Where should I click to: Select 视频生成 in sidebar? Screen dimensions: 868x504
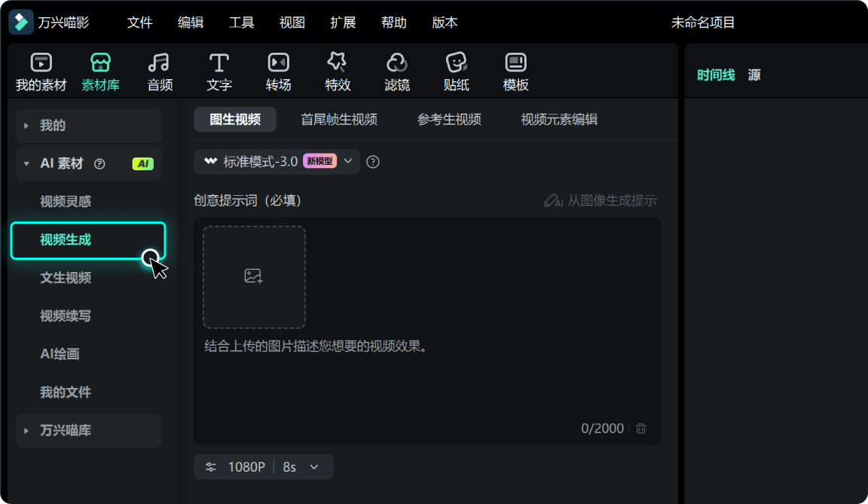pos(88,240)
